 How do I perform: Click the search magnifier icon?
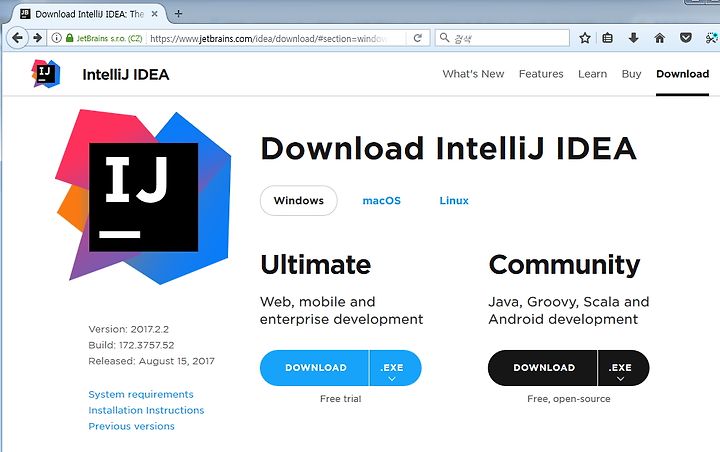tap(444, 38)
